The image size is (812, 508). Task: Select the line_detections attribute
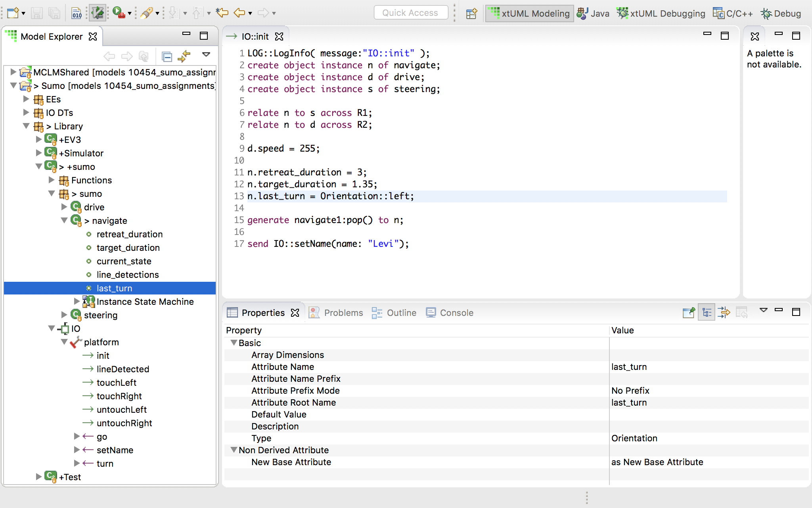(128, 275)
